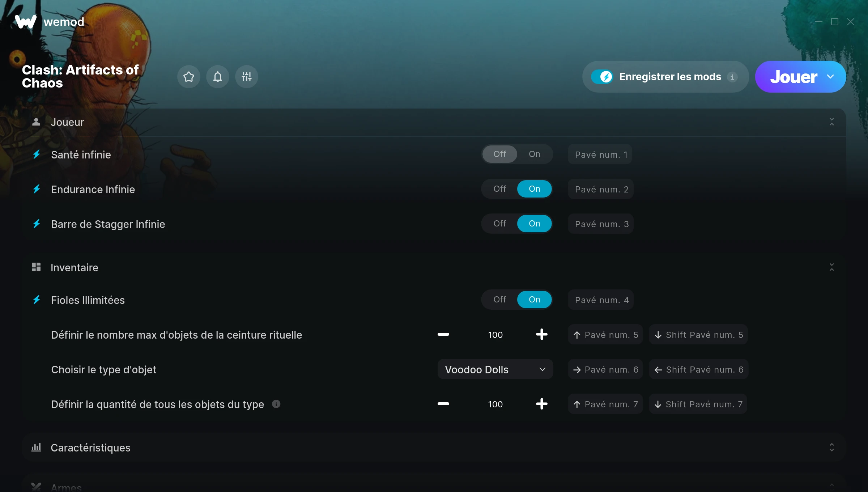Show info for Définir la quantité option

tap(276, 404)
